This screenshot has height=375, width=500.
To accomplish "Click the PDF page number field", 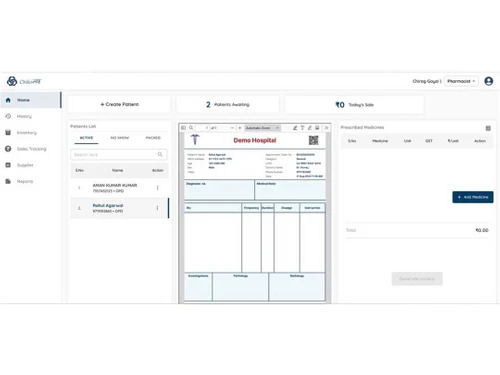I will coord(202,128).
